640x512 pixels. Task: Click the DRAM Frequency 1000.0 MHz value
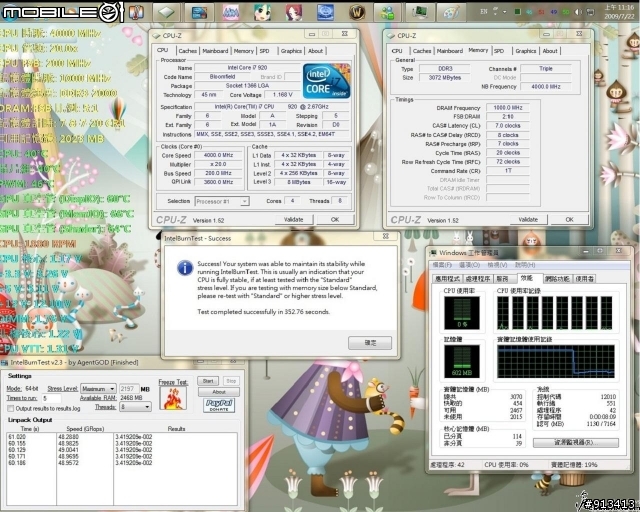508,108
